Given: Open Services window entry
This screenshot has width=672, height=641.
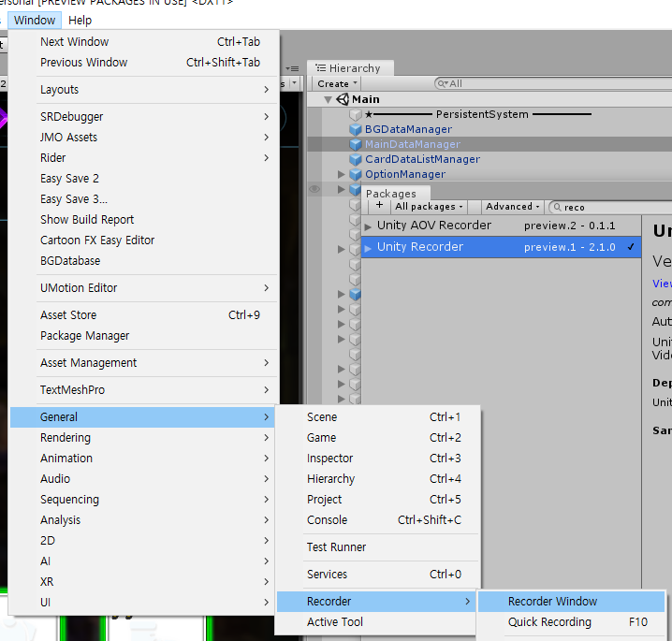Looking at the screenshot, I should (x=377, y=575).
